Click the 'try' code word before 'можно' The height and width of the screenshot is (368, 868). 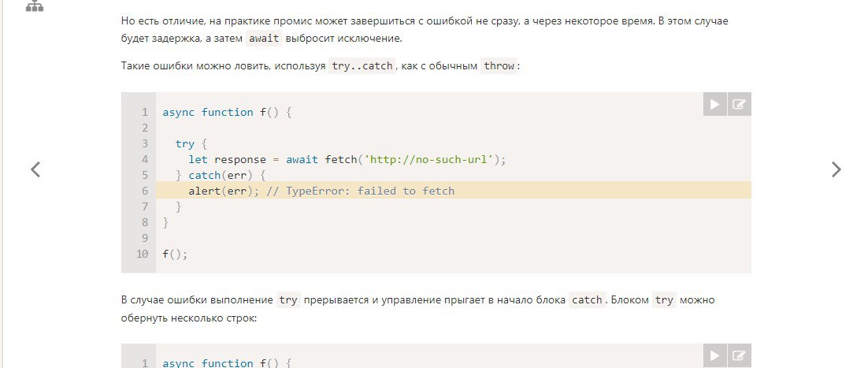pos(664,299)
